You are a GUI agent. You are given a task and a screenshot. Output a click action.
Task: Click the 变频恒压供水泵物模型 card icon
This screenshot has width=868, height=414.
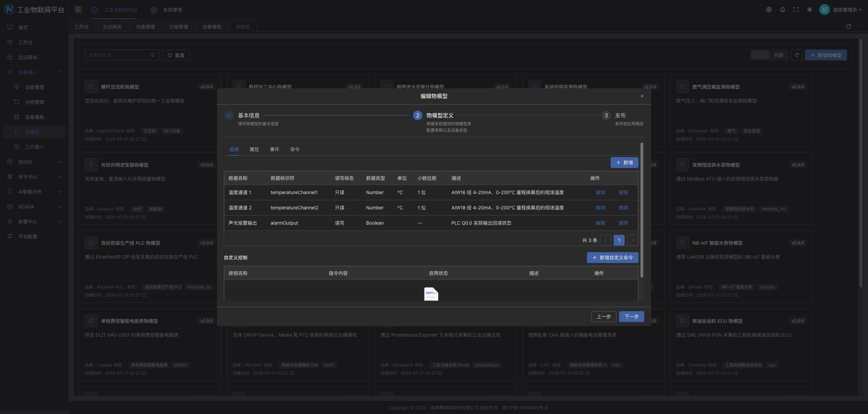coord(683,165)
